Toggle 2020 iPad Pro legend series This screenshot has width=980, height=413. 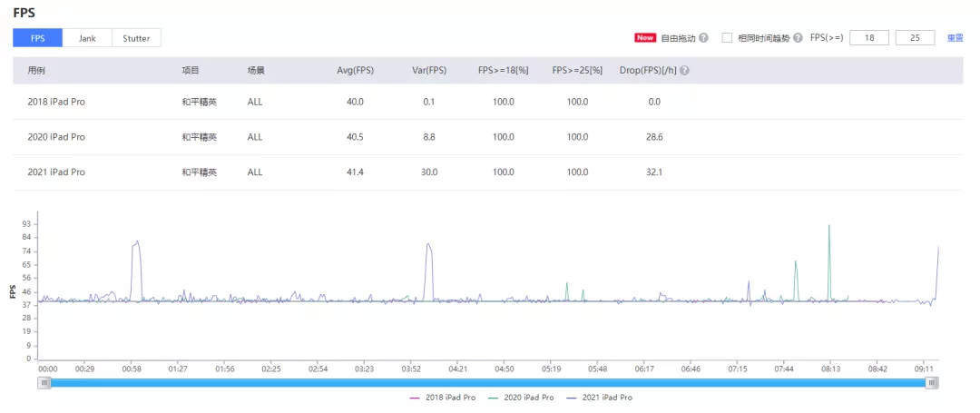[521, 398]
